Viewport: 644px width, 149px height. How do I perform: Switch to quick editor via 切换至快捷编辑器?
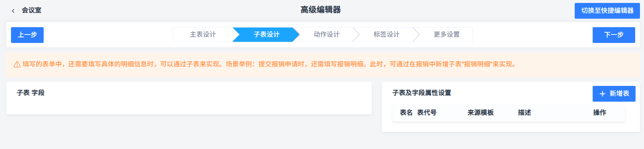(x=607, y=11)
